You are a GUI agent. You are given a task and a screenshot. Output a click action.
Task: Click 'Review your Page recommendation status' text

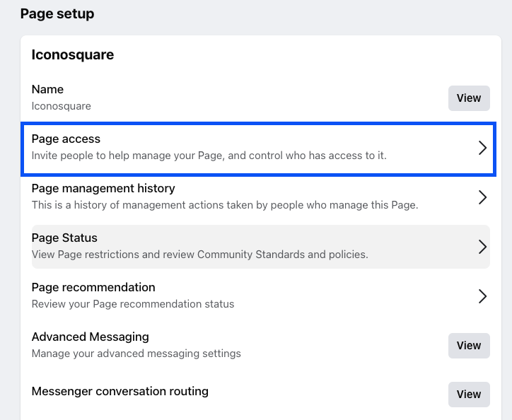click(x=133, y=304)
